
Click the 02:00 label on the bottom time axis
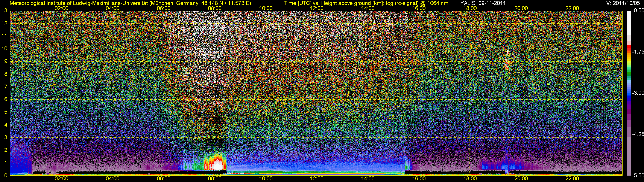click(61, 179)
